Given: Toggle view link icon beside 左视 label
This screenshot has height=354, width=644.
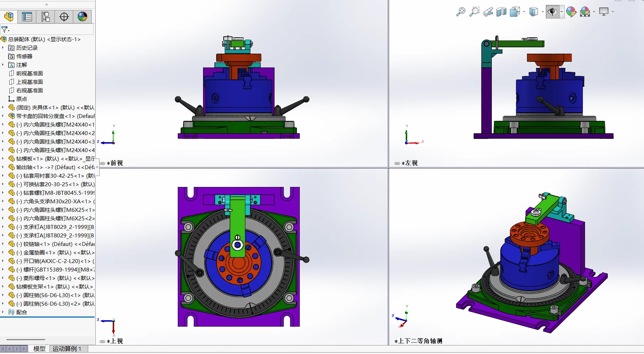Looking at the screenshot, I should (x=397, y=163).
